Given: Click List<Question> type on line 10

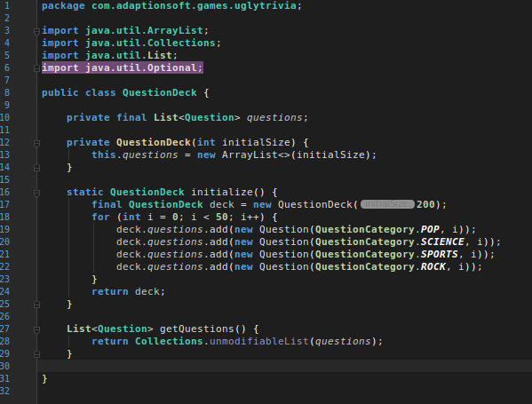Looking at the screenshot, I should [197, 117].
